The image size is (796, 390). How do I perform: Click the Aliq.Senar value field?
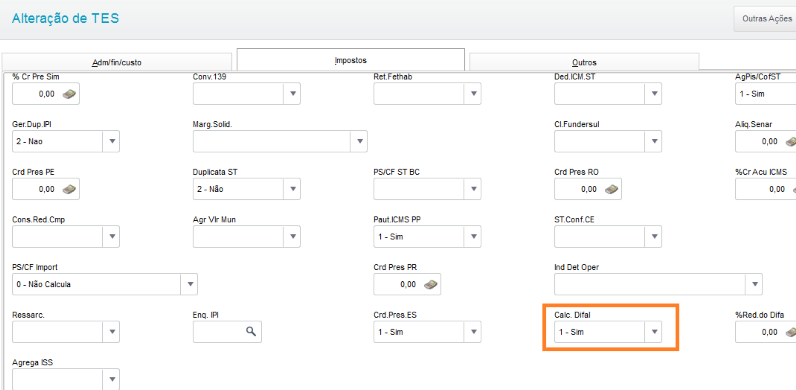tap(766, 142)
